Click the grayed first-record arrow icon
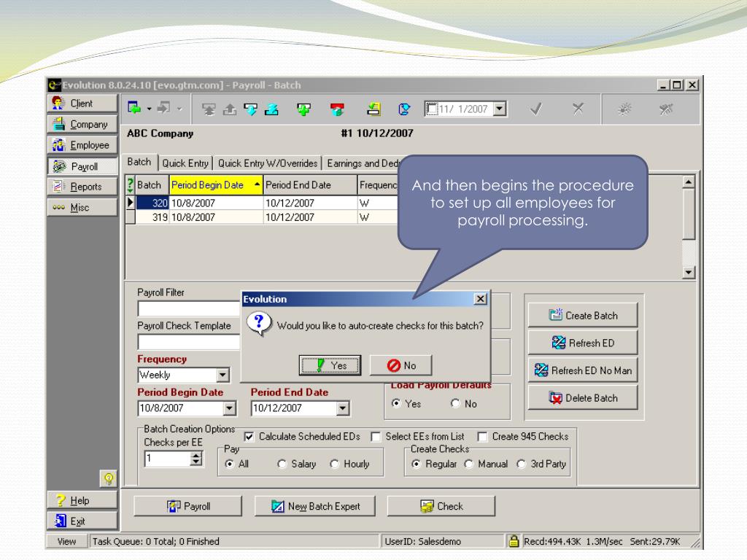The image size is (747, 560). pos(209,109)
